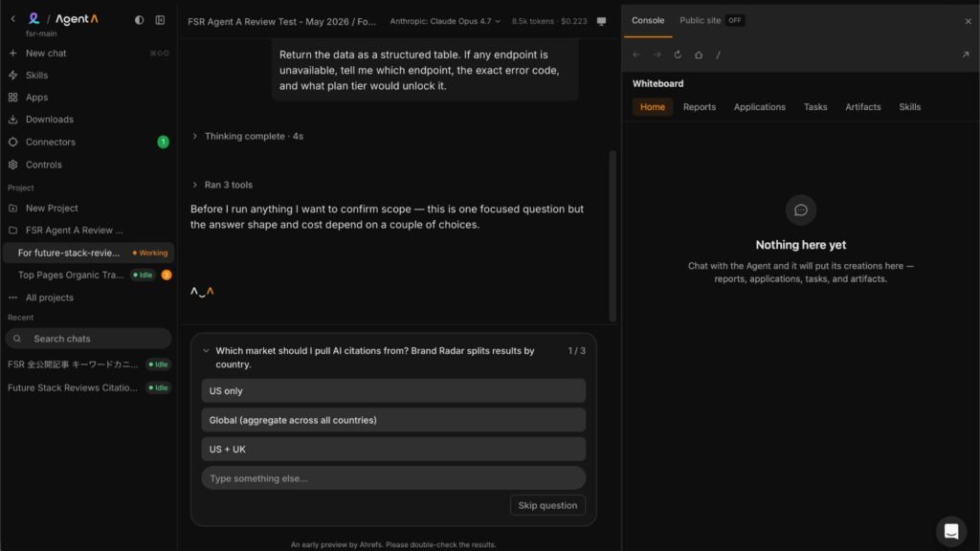Open console in new window arrow icon
The height and width of the screenshot is (551, 980).
pos(966,55)
